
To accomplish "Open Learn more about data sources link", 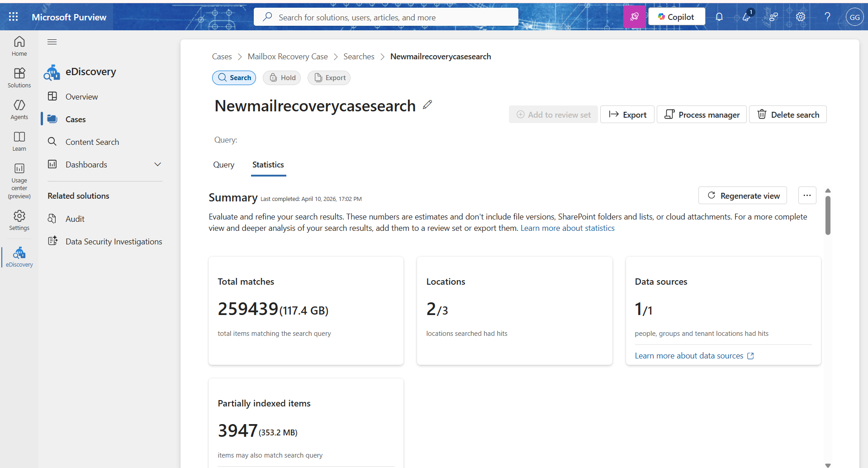I will (x=694, y=356).
